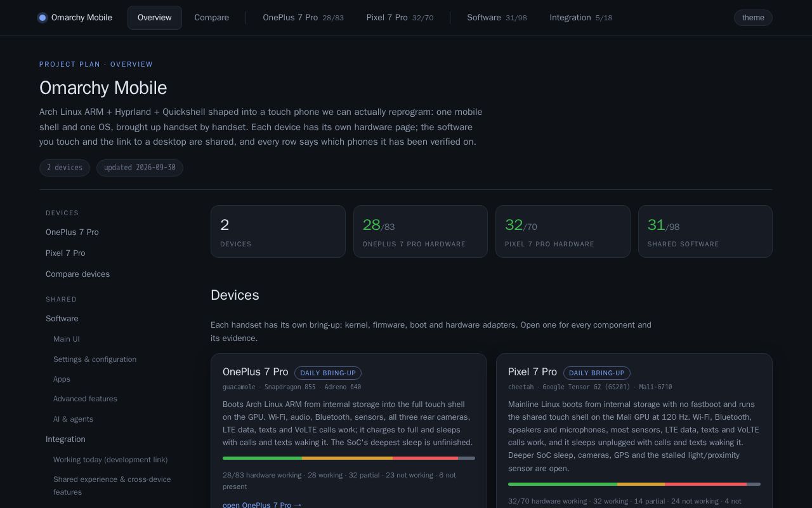Jump to Main UI sidebar item
812x508 pixels.
67,339
